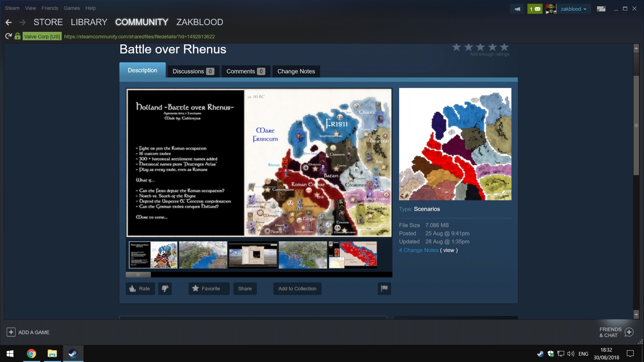This screenshot has height=362, width=644.
Task: Select the second terrain map thumbnail
Action: (303, 255)
